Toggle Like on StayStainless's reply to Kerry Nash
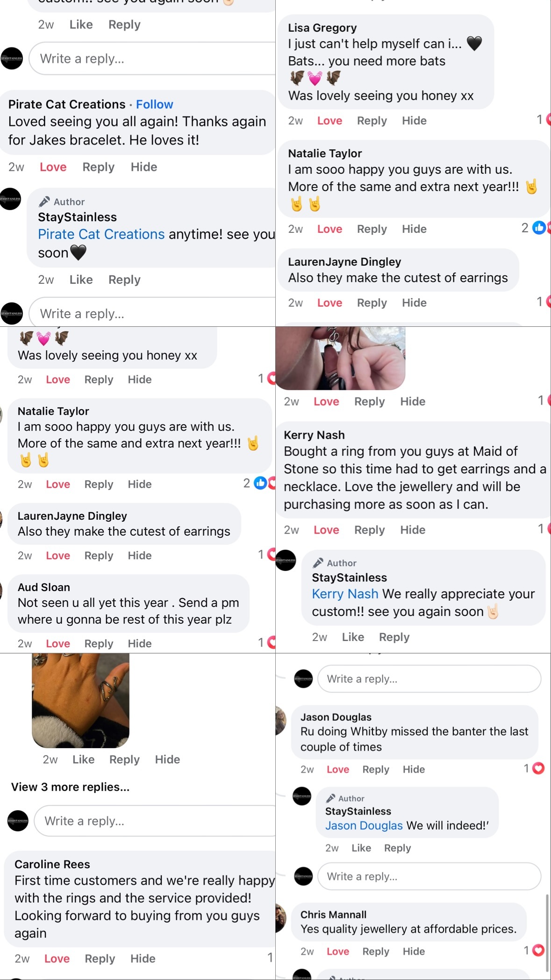 click(x=353, y=637)
